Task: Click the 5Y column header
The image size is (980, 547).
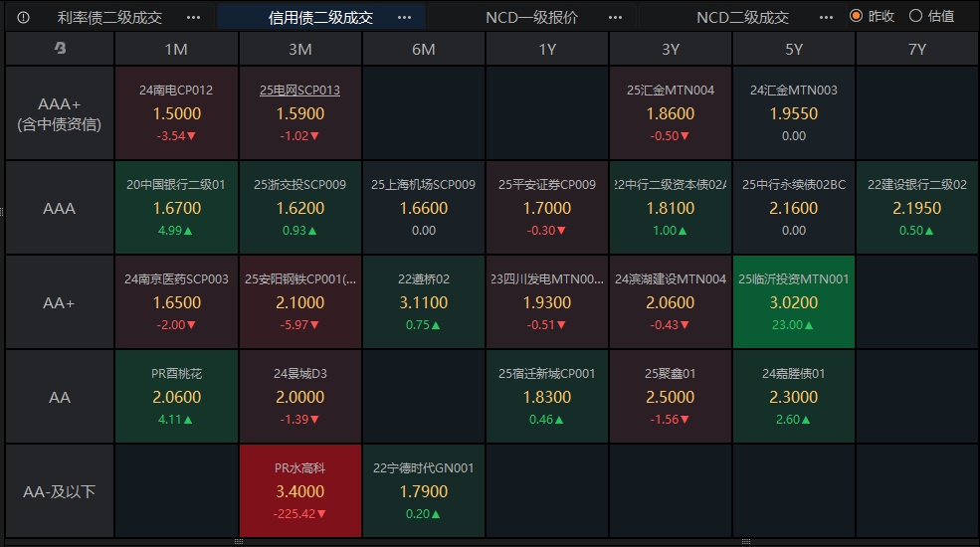Action: pos(794,49)
